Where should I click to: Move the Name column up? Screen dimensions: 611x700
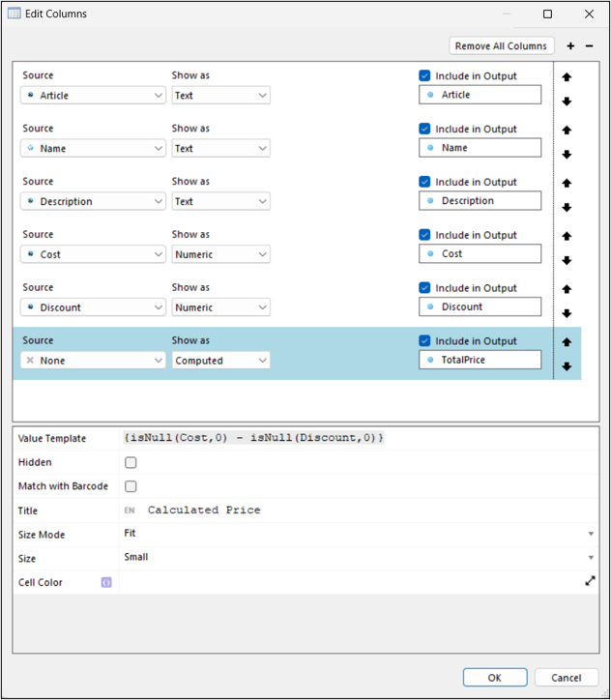coord(567,130)
